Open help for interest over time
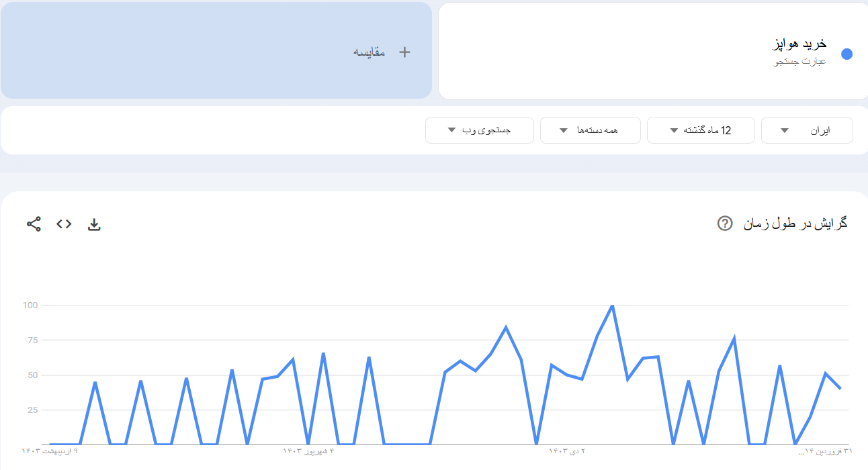 tap(725, 224)
